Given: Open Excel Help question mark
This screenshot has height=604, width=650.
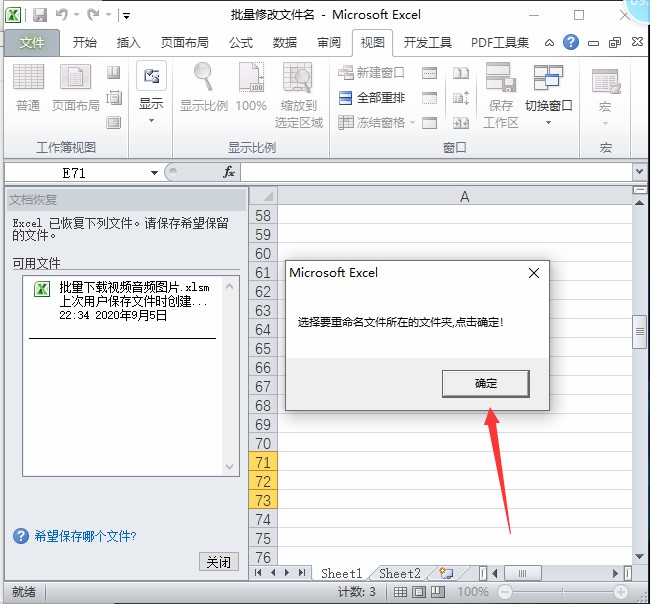Looking at the screenshot, I should 571,42.
